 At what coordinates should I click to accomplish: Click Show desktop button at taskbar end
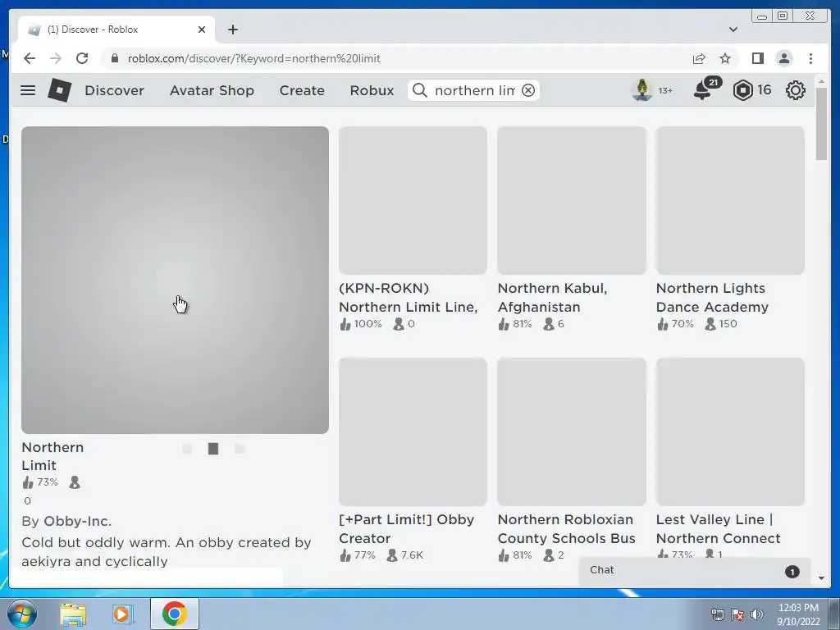(x=834, y=614)
